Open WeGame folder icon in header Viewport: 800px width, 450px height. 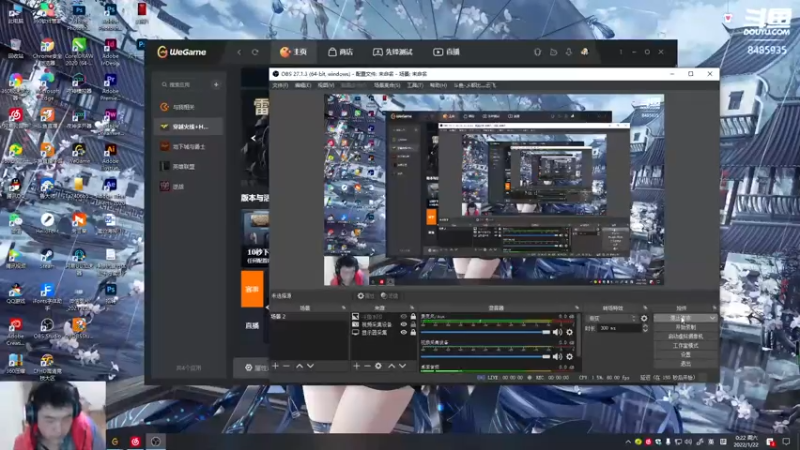(x=553, y=52)
